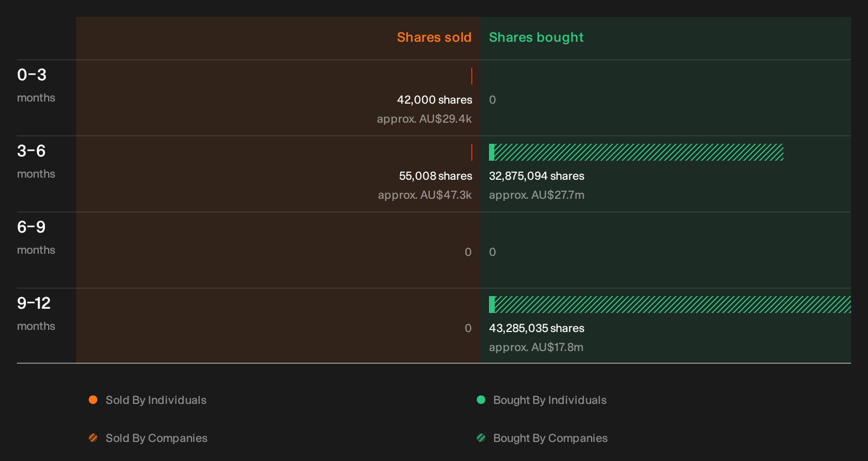Click the striped Sold By Companies legend icon

coord(93,438)
